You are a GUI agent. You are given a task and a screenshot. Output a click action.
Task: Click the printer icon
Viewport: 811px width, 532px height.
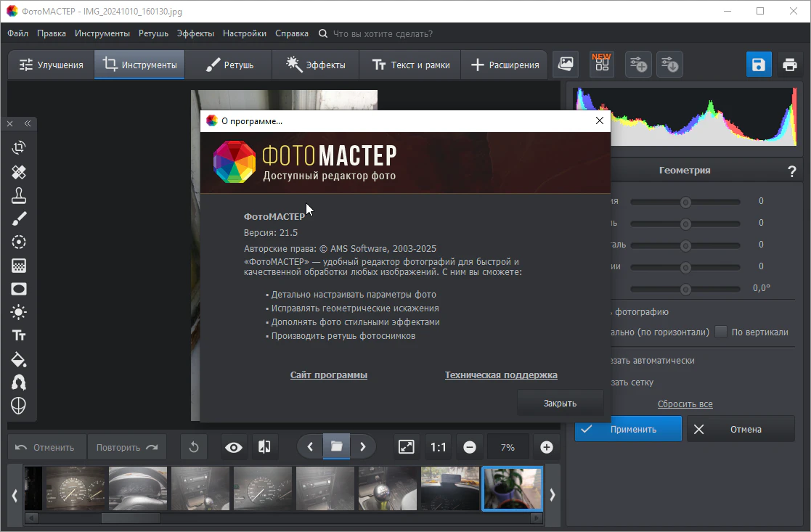coord(790,65)
